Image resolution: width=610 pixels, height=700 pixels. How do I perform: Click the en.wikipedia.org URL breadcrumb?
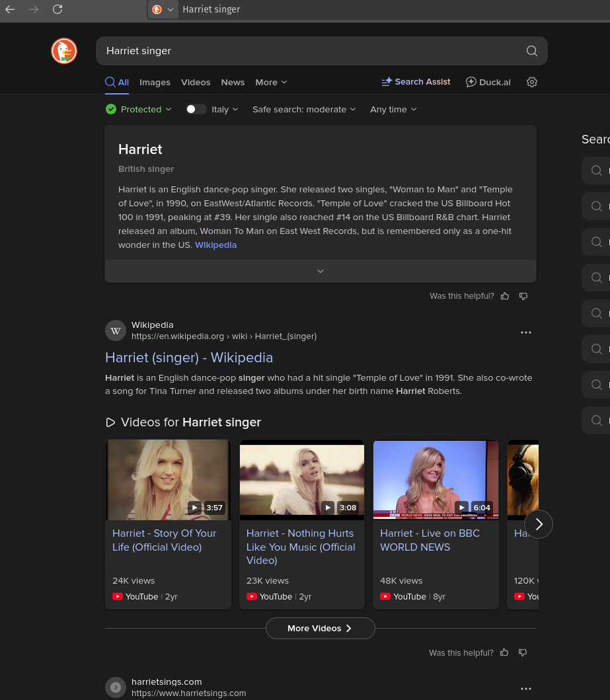click(x=224, y=336)
